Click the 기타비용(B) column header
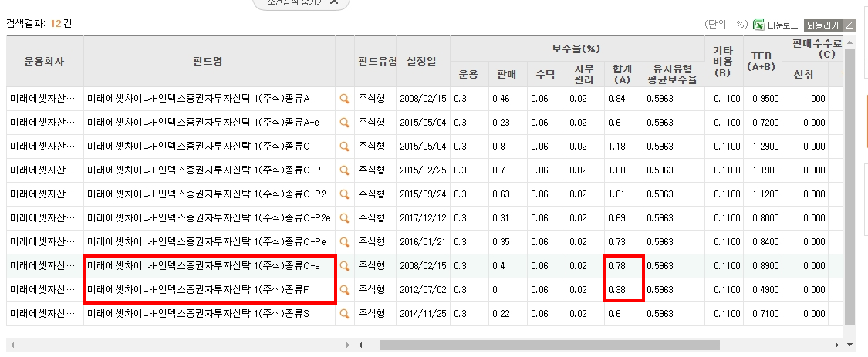The height and width of the screenshot is (357, 868). point(724,62)
